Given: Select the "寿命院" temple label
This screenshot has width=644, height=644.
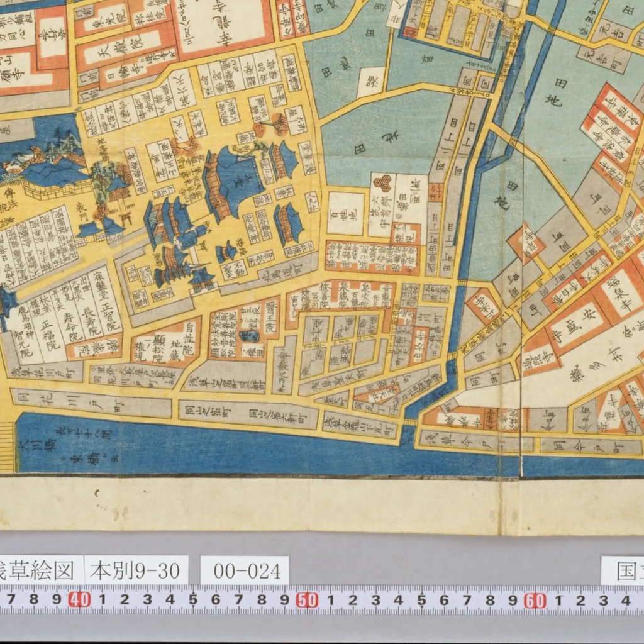Looking at the screenshot, I should (x=72, y=329).
